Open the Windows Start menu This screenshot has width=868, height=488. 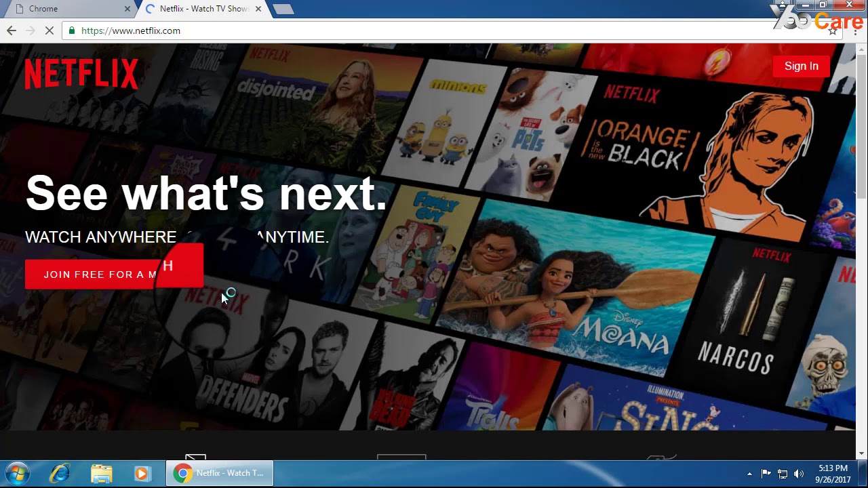pos(17,473)
